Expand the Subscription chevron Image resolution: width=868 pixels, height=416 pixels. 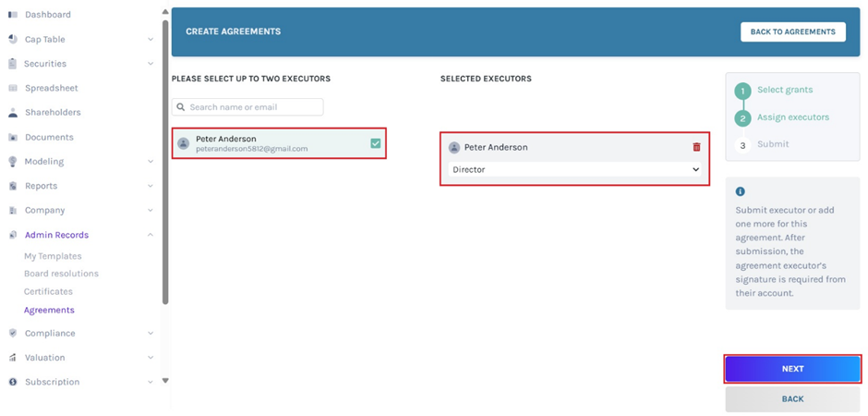[x=151, y=382]
